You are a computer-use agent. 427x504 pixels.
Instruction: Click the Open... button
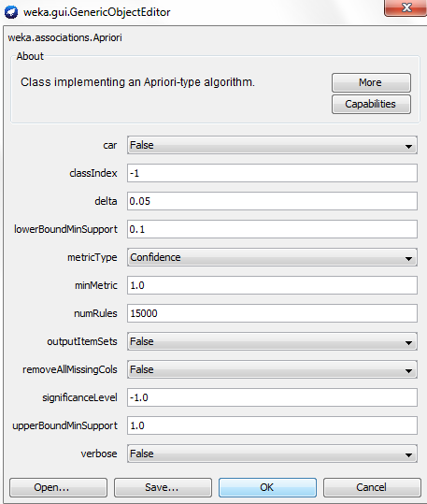pyautogui.click(x=58, y=487)
